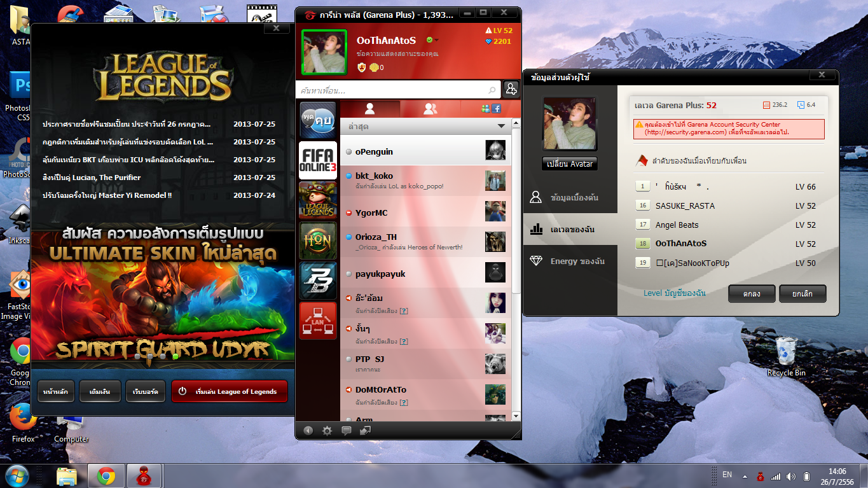Open the HoN game icon in Garena sidebar
This screenshot has height=488, width=868.
pyautogui.click(x=318, y=239)
